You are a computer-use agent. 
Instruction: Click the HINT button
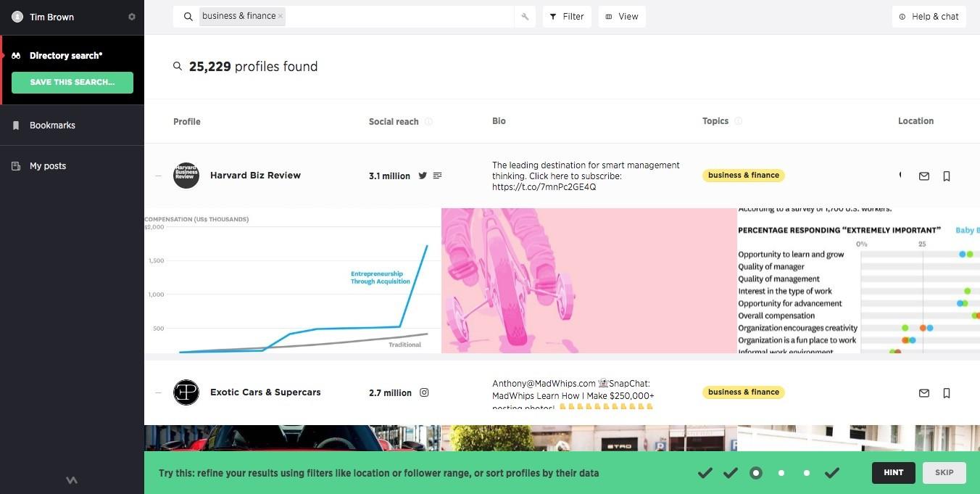pyautogui.click(x=894, y=473)
